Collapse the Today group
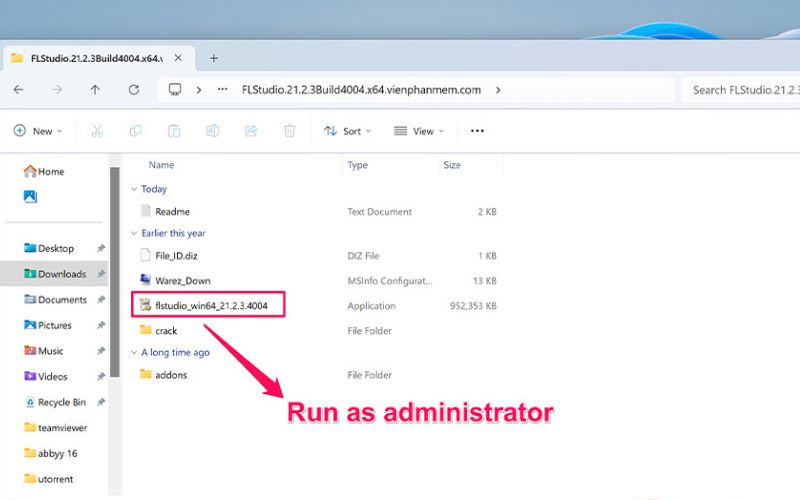The width and height of the screenshot is (800, 500). tap(134, 189)
